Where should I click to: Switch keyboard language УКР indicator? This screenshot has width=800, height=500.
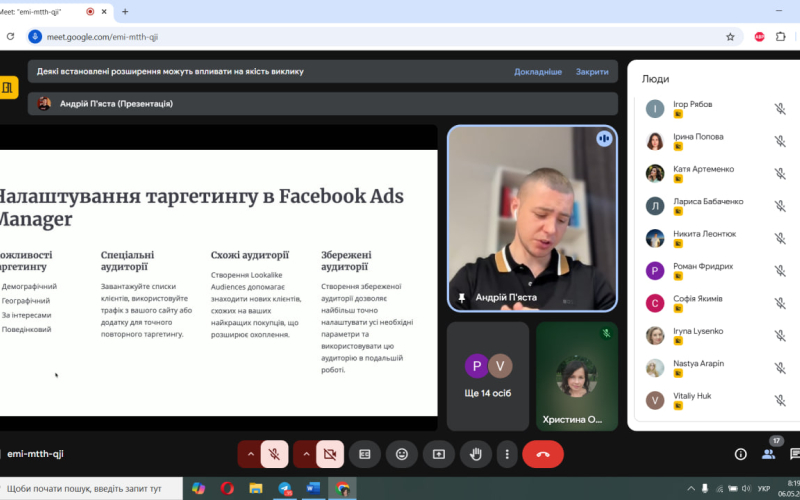764,488
